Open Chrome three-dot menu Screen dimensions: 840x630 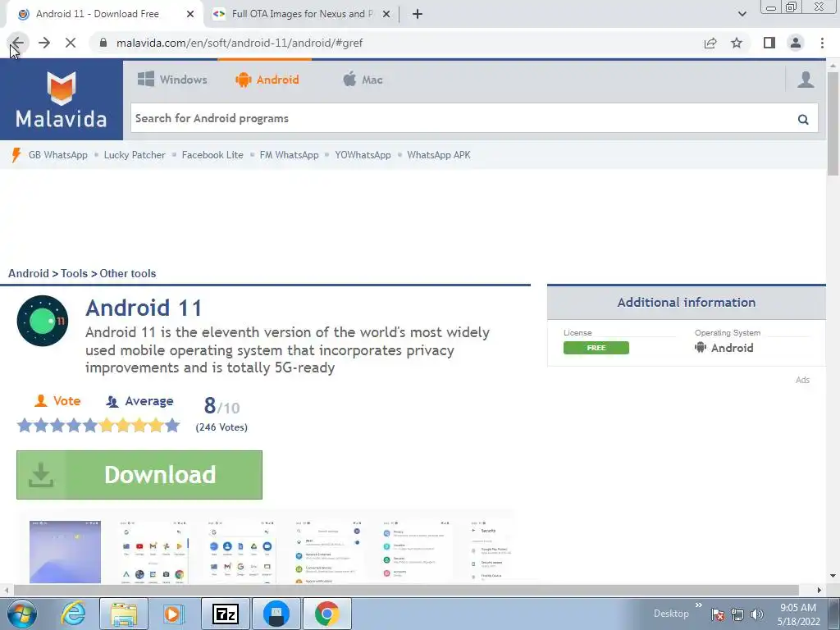[822, 43]
